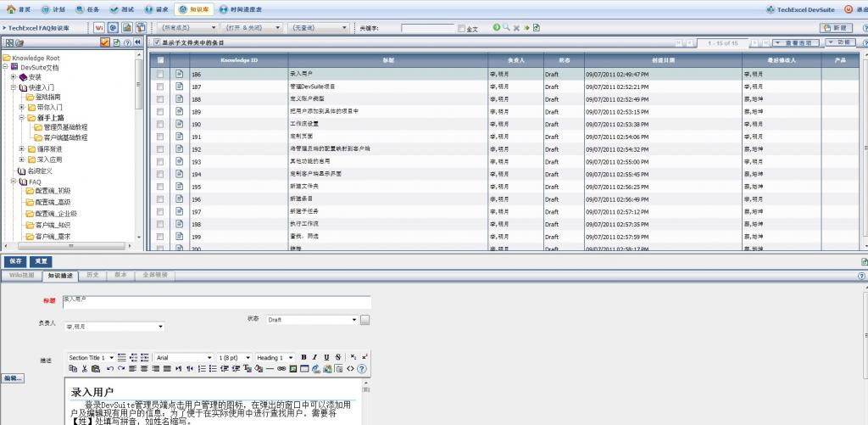Click the editor help question mark icon

[x=362, y=369]
